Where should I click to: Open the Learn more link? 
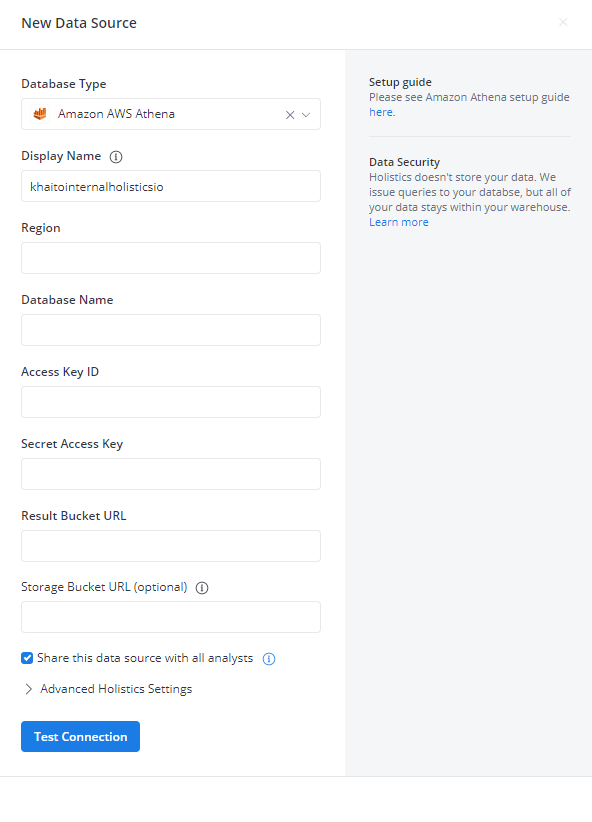(x=399, y=222)
